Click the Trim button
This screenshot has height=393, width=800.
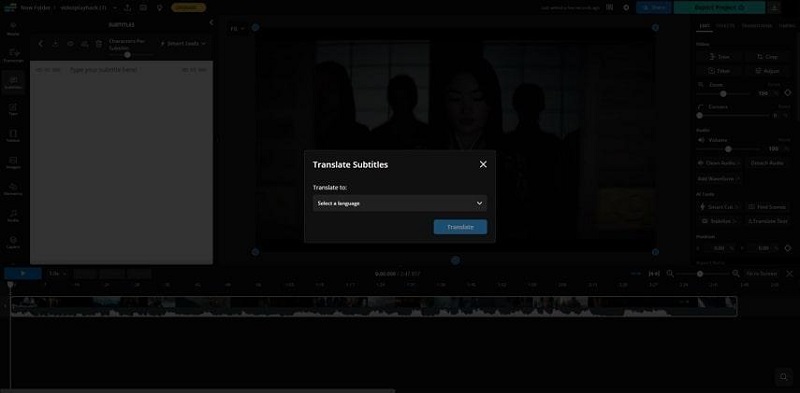pyautogui.click(x=719, y=57)
